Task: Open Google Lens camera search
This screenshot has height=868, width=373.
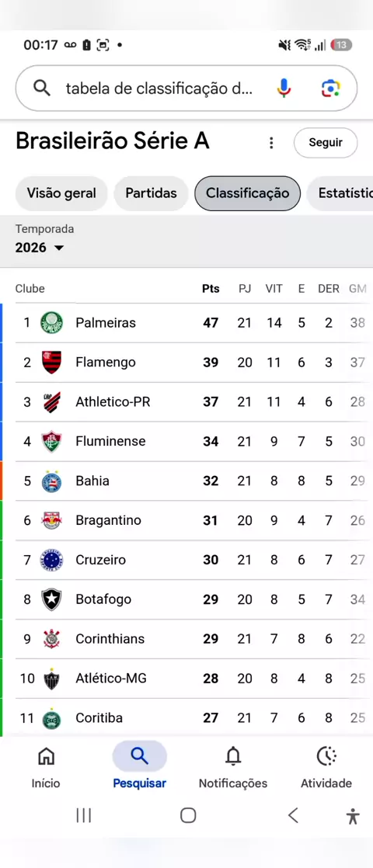Action: pyautogui.click(x=330, y=88)
